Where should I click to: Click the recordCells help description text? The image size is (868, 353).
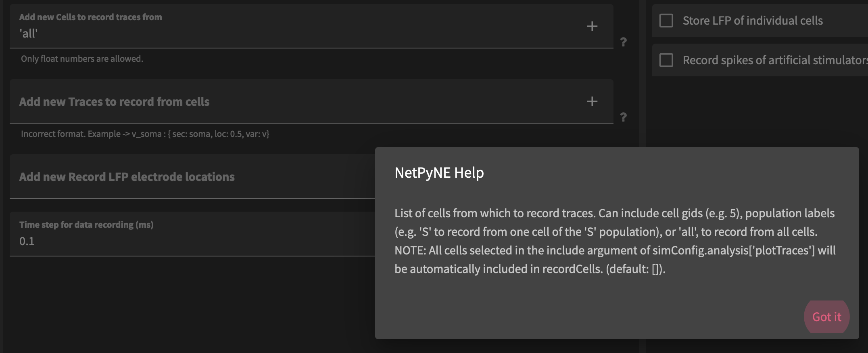[615, 241]
